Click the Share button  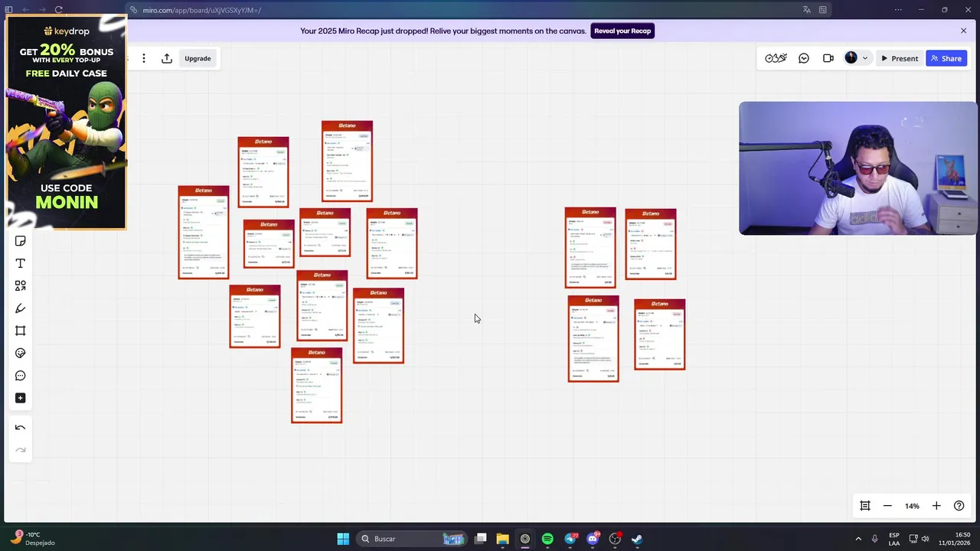pos(947,58)
